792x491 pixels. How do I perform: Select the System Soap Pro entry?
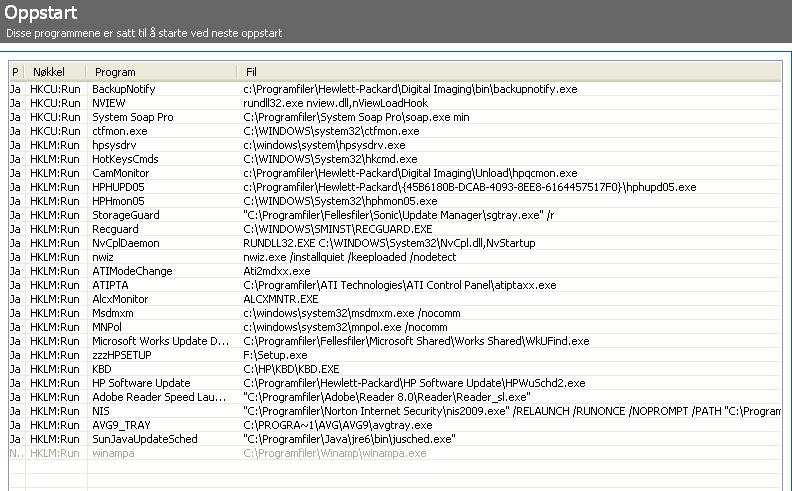pos(133,117)
